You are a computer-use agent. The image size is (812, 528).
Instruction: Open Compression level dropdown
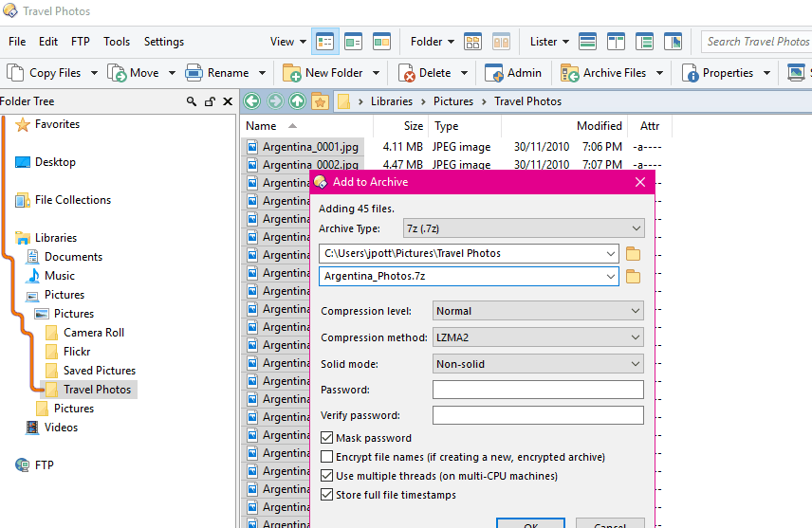click(x=538, y=311)
